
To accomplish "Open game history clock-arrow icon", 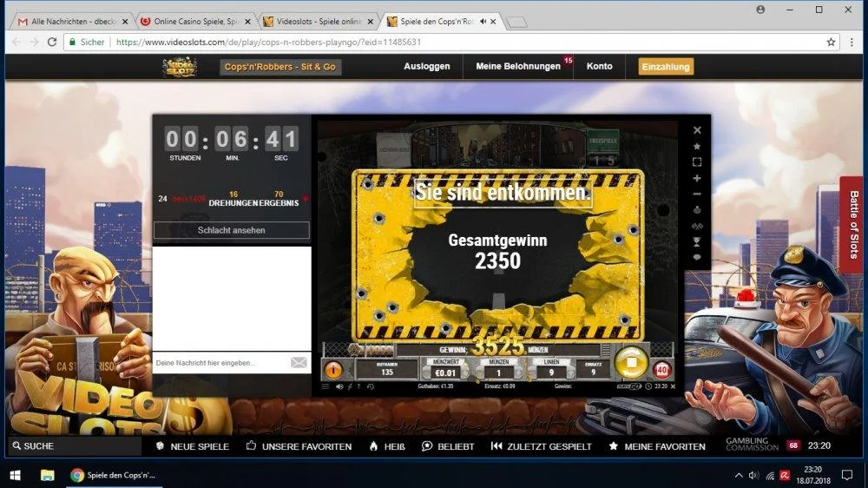I will [371, 386].
